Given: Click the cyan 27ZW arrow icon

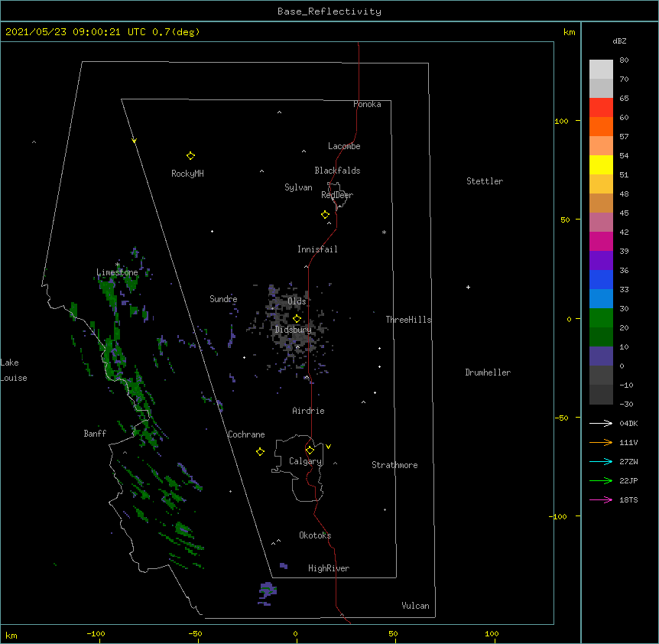Looking at the screenshot, I should pos(601,461).
